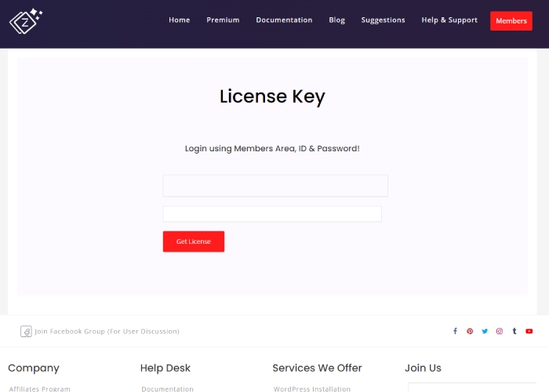This screenshot has height=392, width=549.
Task: Open the Join Facebook Group link
Action: pos(107,332)
